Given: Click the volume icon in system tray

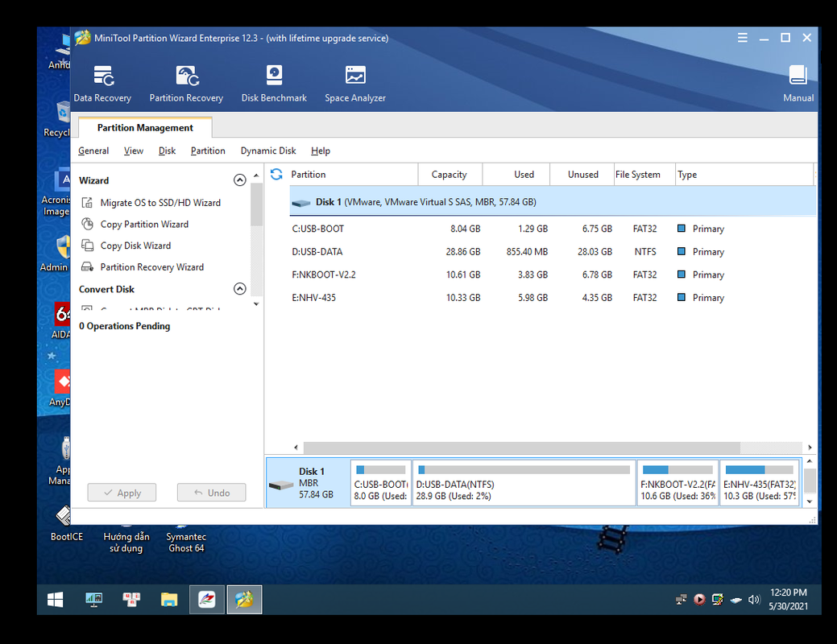Looking at the screenshot, I should pyautogui.click(x=754, y=599).
